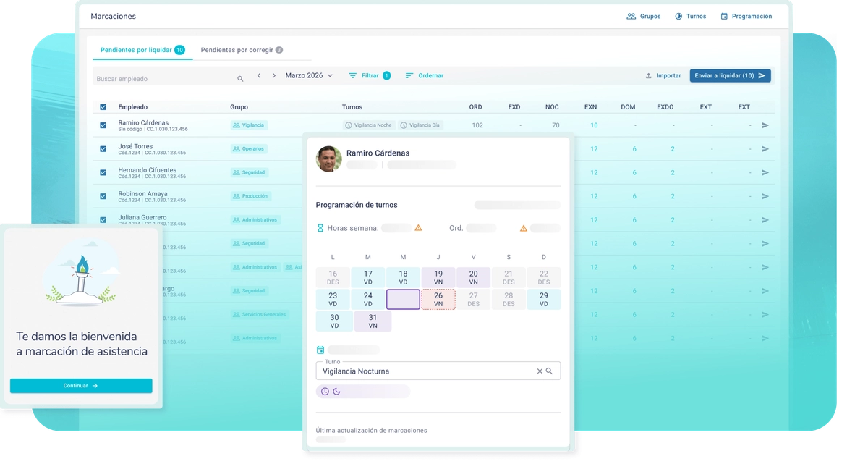
Task: Open the Filtrar filter options
Action: click(370, 75)
